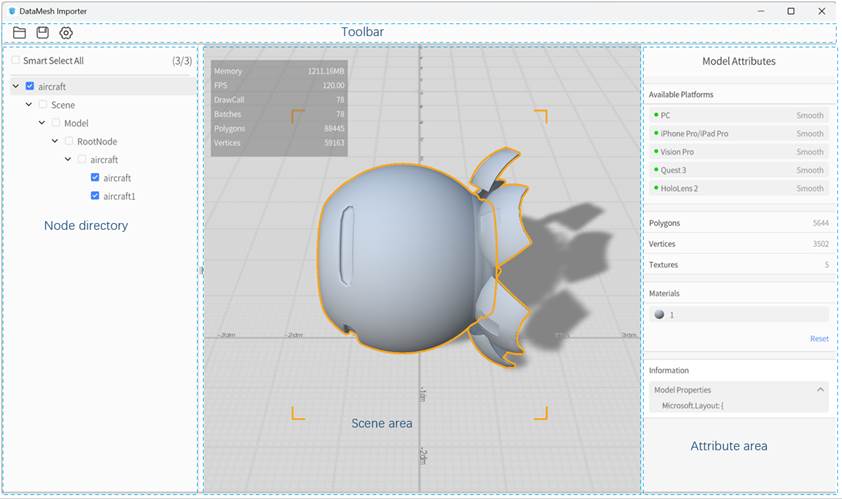The height and width of the screenshot is (499, 842).
Task: Select the HoloLens 2 platform row
Action: (x=738, y=188)
